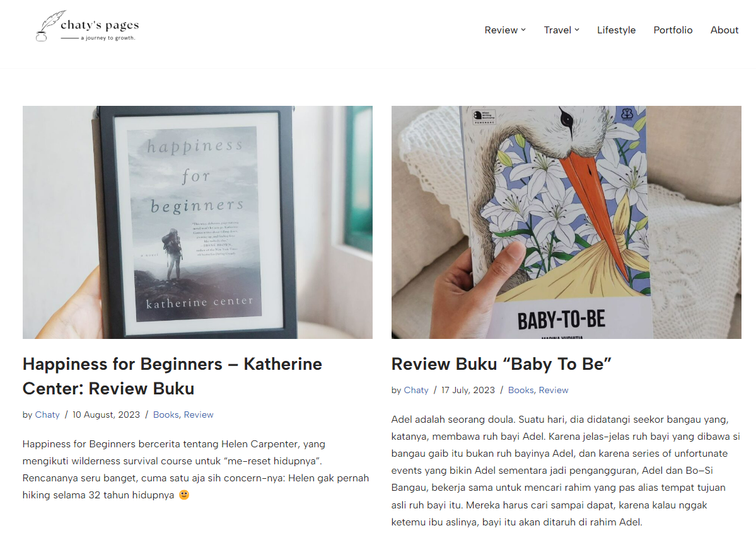The height and width of the screenshot is (533, 756).
Task: Open the Happiness for Beginners cover image
Action: coord(197,222)
